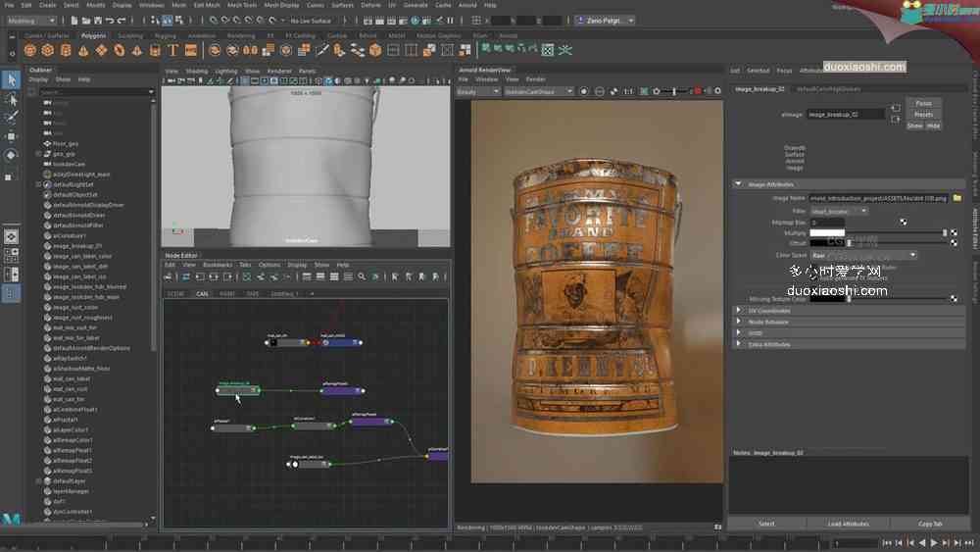Click the Redo arrow in status line
Viewport: 980px width, 552px height.
(122, 21)
